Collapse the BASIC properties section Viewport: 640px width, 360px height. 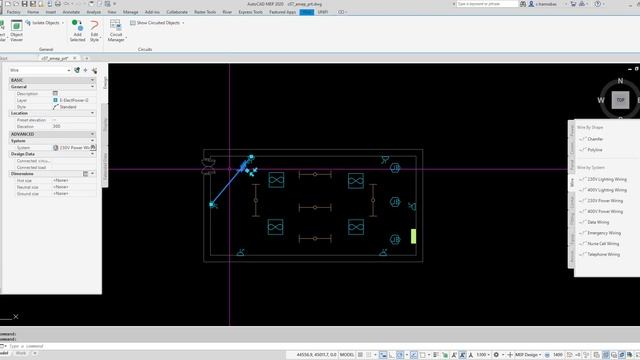[92, 80]
